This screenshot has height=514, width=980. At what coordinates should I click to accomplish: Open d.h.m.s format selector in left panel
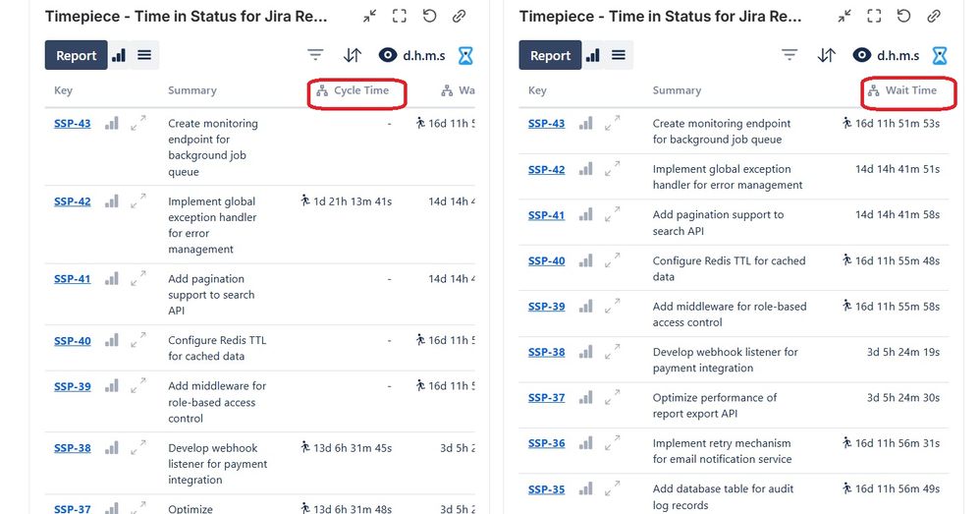tap(411, 55)
